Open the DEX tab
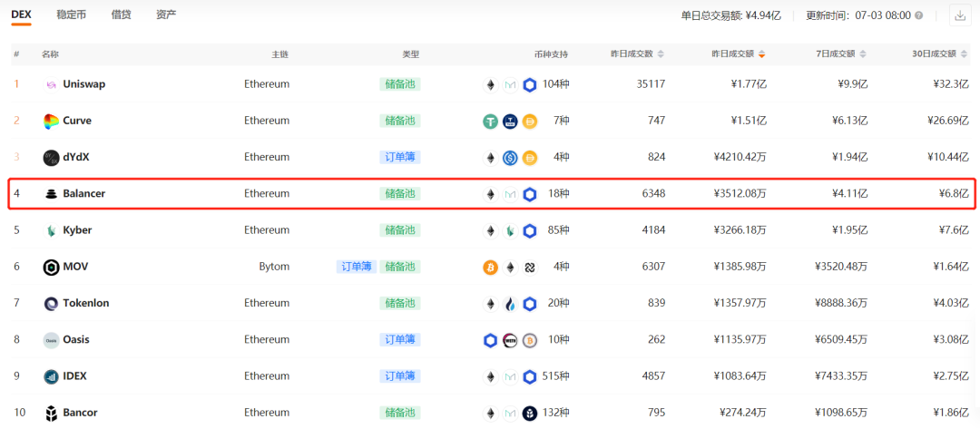The image size is (980, 429). [21, 15]
